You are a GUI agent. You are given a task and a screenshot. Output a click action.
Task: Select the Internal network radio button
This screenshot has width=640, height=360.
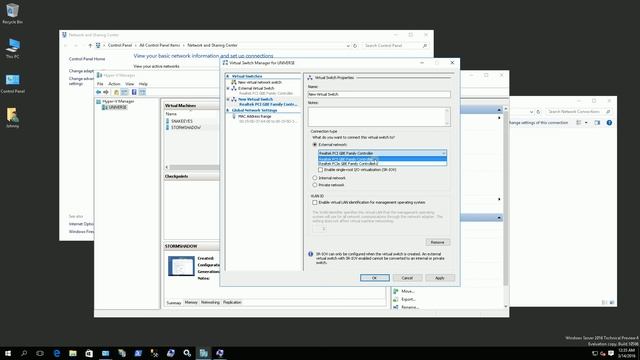pyautogui.click(x=315, y=178)
